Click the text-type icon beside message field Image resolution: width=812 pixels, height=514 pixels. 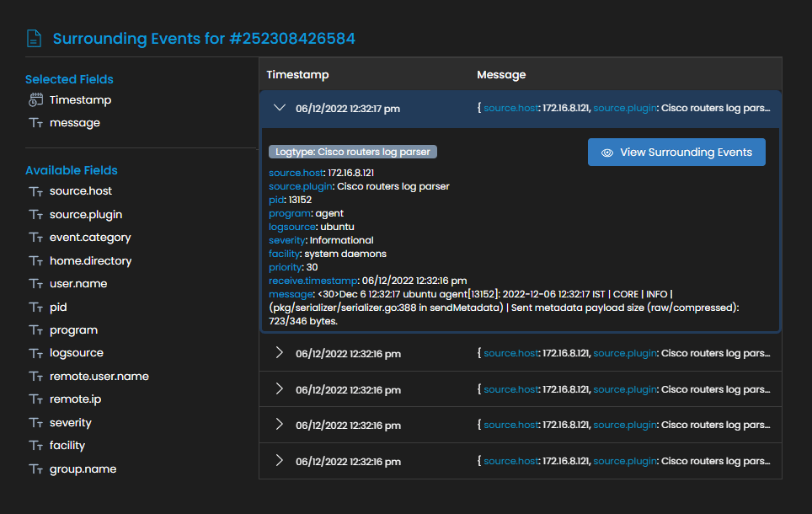click(x=35, y=123)
